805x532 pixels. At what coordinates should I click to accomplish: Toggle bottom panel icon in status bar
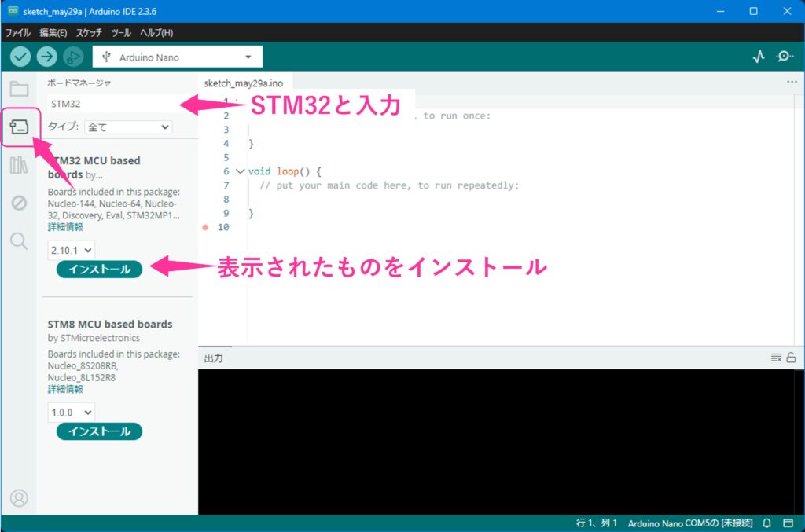click(x=788, y=523)
